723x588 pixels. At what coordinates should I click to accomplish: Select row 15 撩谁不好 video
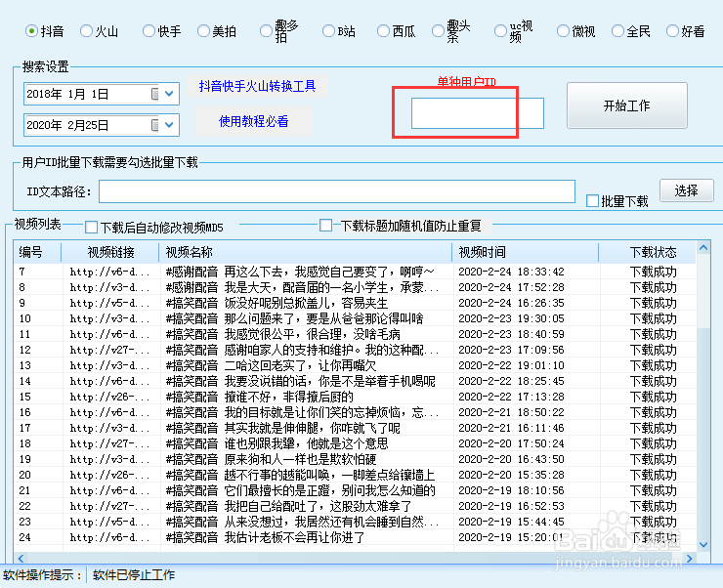355,397
